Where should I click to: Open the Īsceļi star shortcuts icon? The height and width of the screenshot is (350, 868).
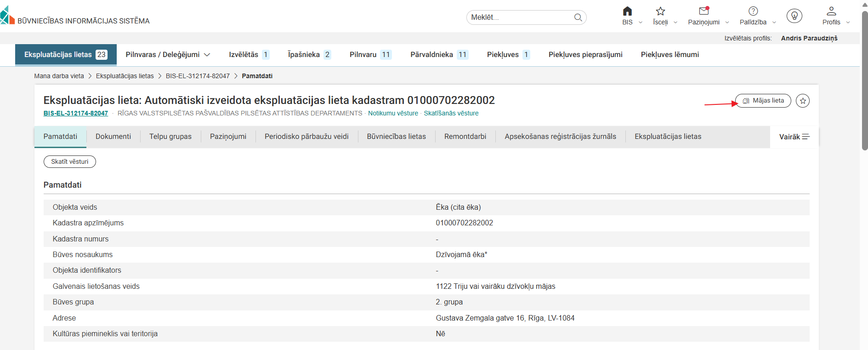(x=660, y=11)
